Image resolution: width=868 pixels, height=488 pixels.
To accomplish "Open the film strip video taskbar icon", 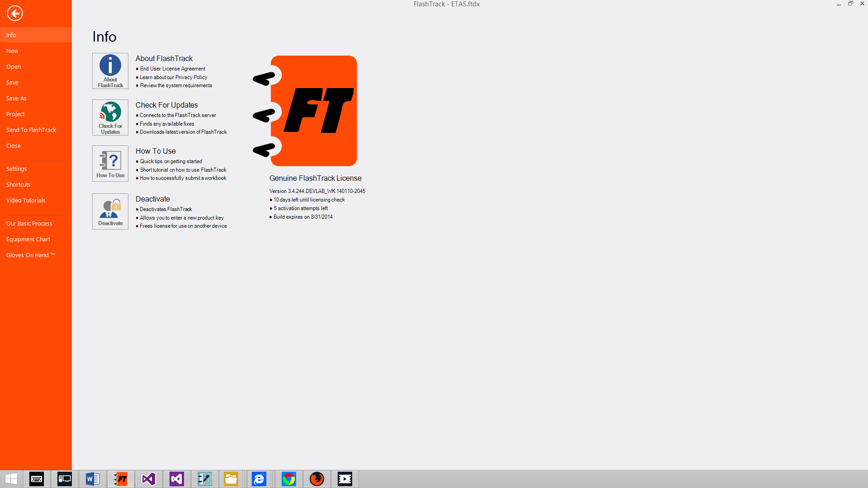I will (345, 479).
